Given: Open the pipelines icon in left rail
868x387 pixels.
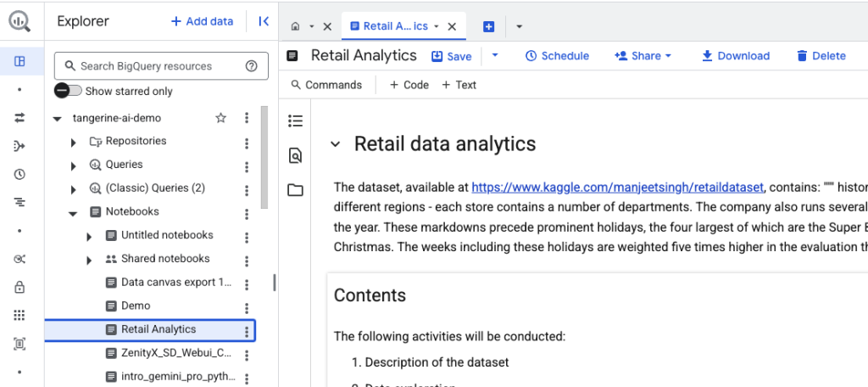Looking at the screenshot, I should pyautogui.click(x=19, y=146).
